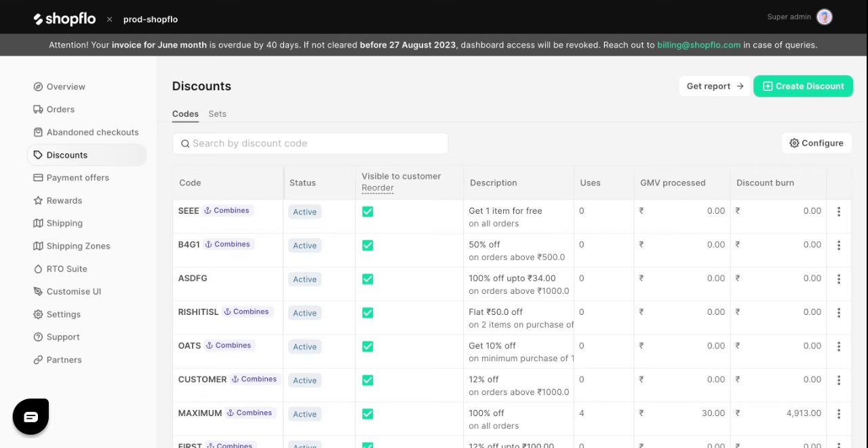The image size is (868, 448).
Task: Expand actions menu for CUSTOMER discount
Action: pyautogui.click(x=839, y=380)
